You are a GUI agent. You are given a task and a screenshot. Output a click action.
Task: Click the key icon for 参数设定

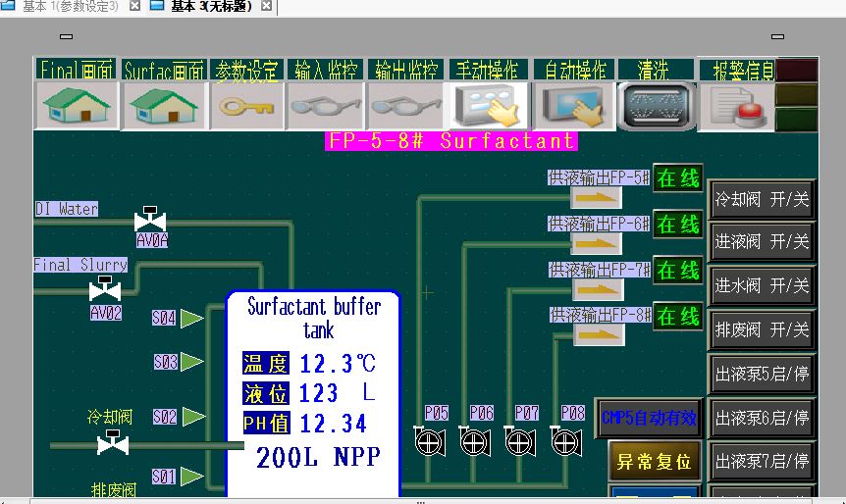click(245, 105)
